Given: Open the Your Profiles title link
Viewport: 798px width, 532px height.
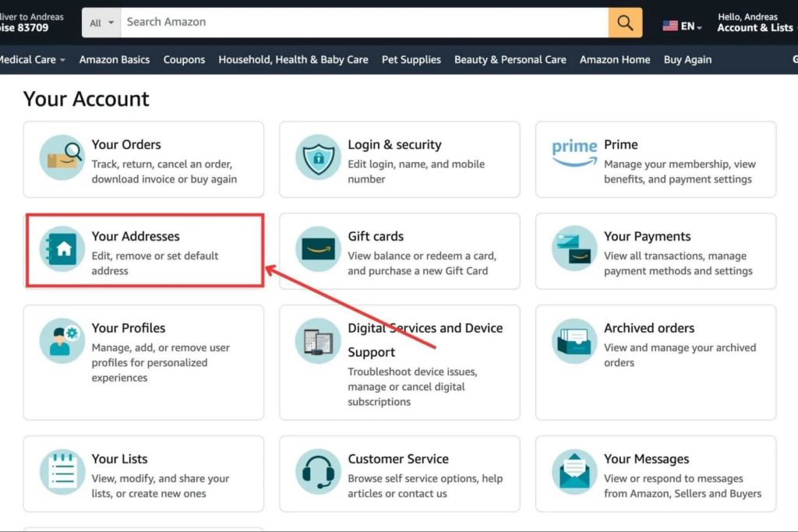Looking at the screenshot, I should [129, 328].
